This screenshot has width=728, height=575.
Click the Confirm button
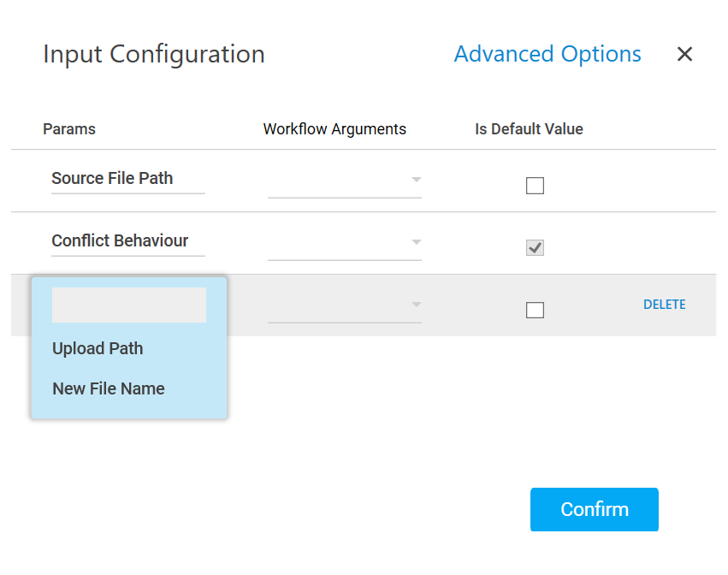pyautogui.click(x=594, y=509)
